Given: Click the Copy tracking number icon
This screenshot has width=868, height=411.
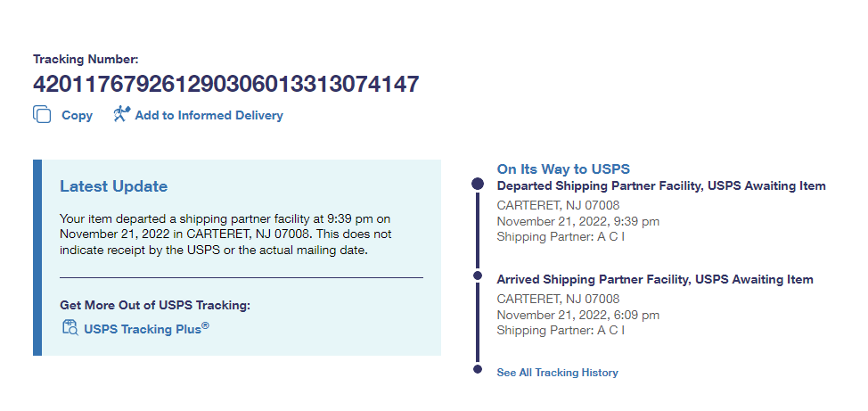Looking at the screenshot, I should point(42,115).
